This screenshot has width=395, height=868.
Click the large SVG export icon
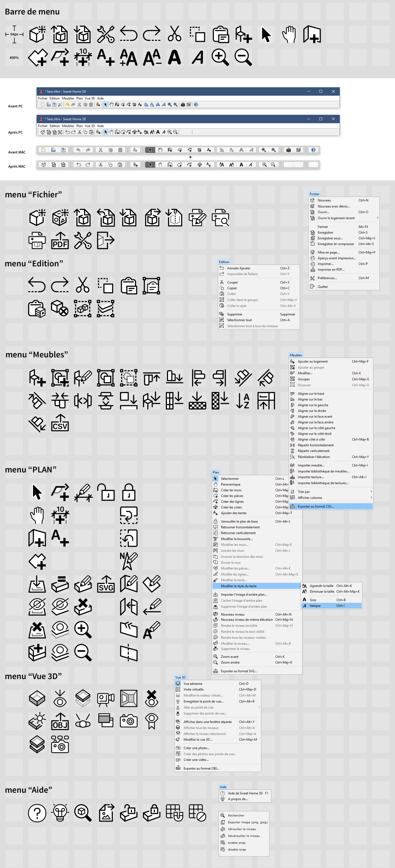point(106,584)
